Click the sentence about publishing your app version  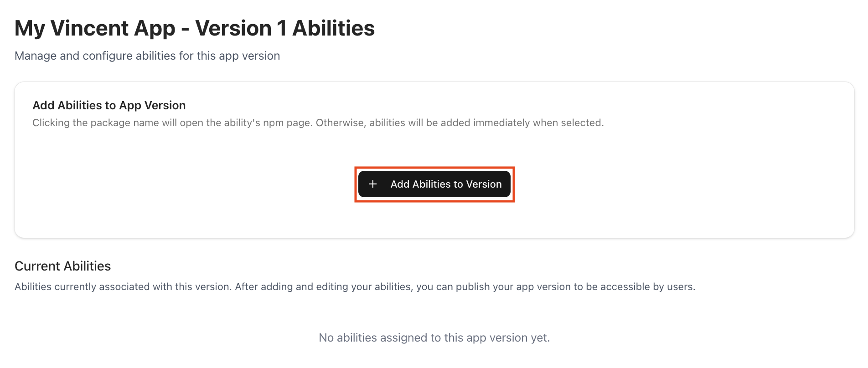[465, 287]
